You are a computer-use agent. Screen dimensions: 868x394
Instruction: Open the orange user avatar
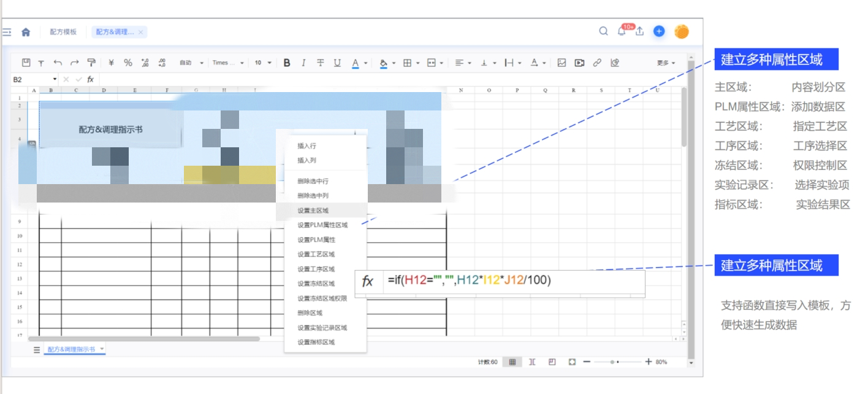tap(682, 31)
